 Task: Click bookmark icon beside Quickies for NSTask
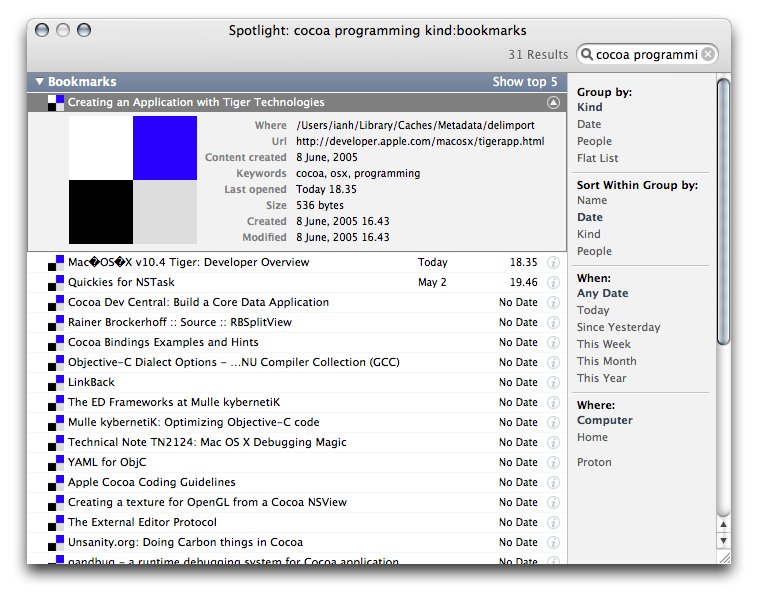(x=56, y=282)
